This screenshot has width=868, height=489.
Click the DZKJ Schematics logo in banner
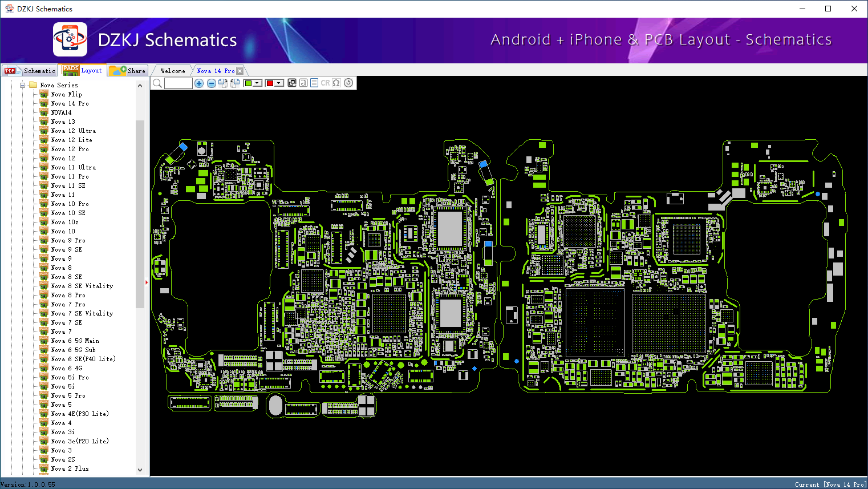pyautogui.click(x=70, y=39)
